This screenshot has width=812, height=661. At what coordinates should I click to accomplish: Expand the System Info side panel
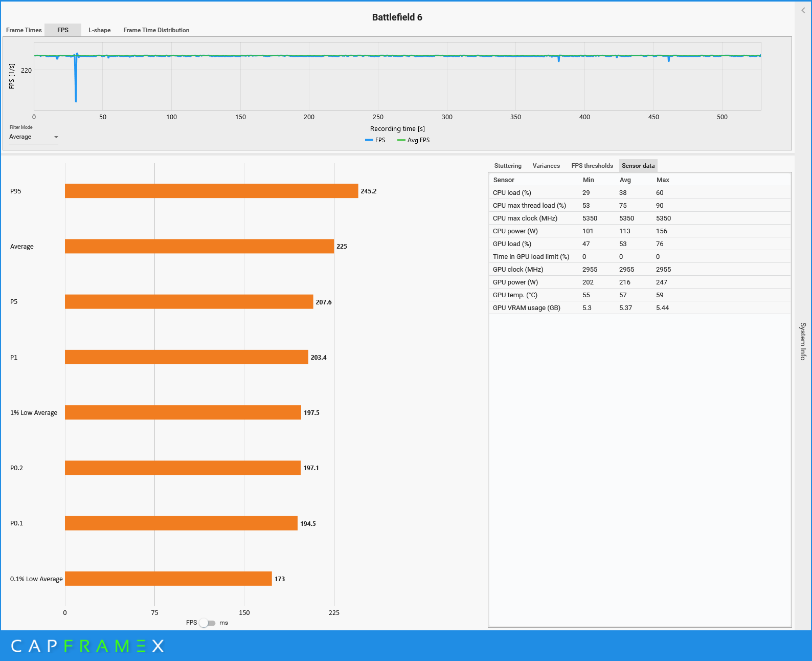click(803, 341)
